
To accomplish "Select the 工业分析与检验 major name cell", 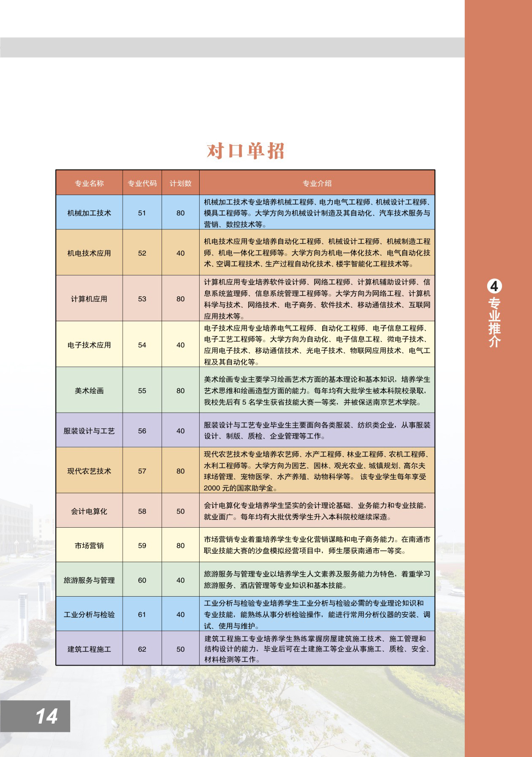I will [89, 614].
